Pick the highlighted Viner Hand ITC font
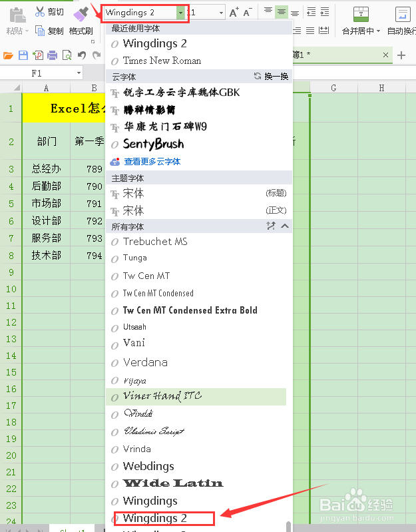 196,397
